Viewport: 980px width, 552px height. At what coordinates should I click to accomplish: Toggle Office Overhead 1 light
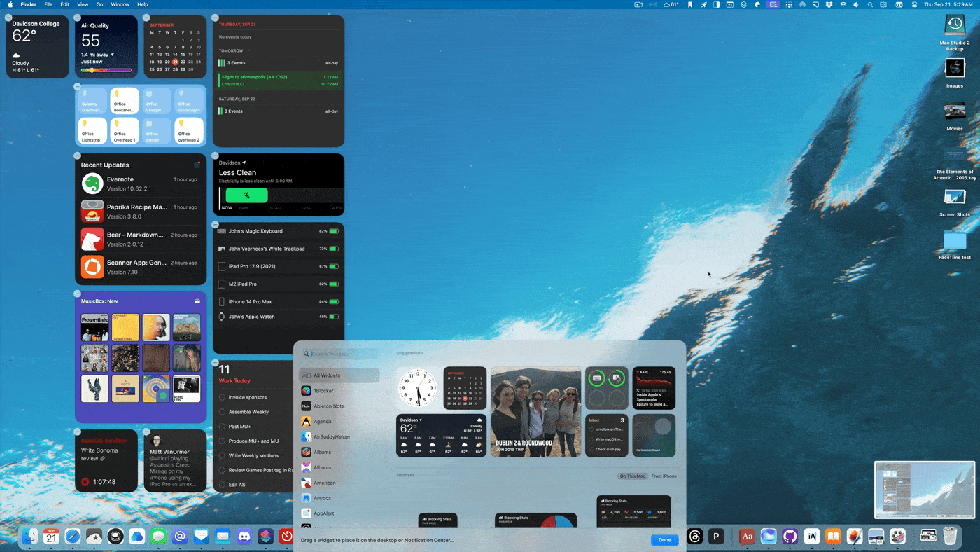tap(125, 131)
